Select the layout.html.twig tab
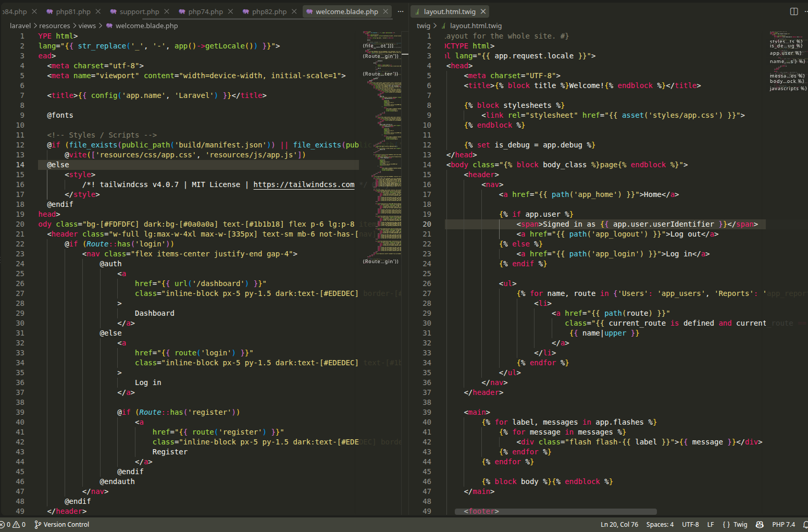The width and height of the screenshot is (808, 532). 450,11
